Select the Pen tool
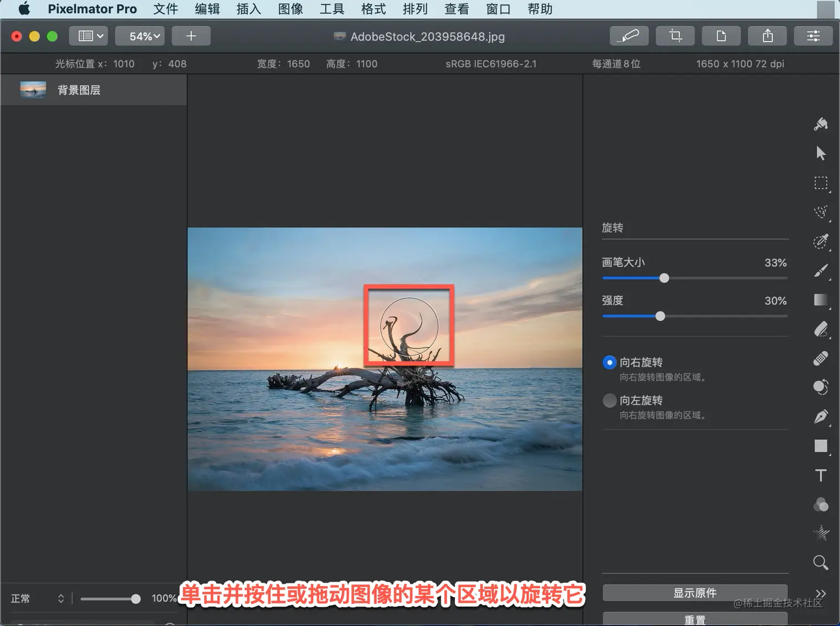 pyautogui.click(x=821, y=416)
